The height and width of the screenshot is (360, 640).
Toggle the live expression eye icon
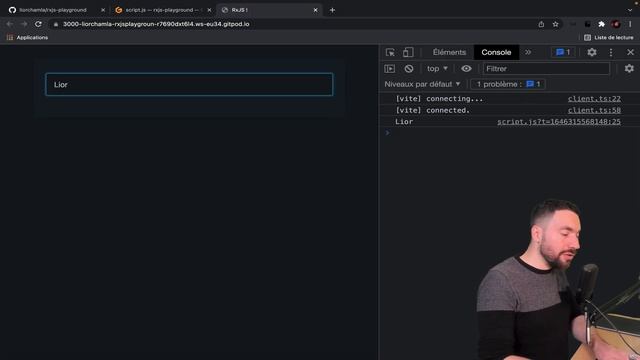466,69
